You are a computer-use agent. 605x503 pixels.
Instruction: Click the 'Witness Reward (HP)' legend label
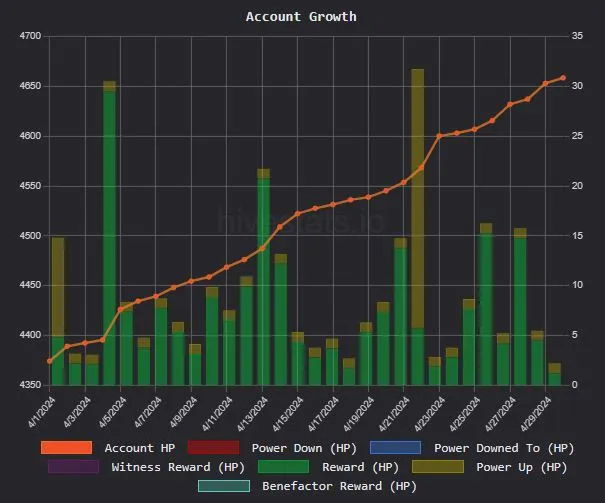[x=178, y=467]
